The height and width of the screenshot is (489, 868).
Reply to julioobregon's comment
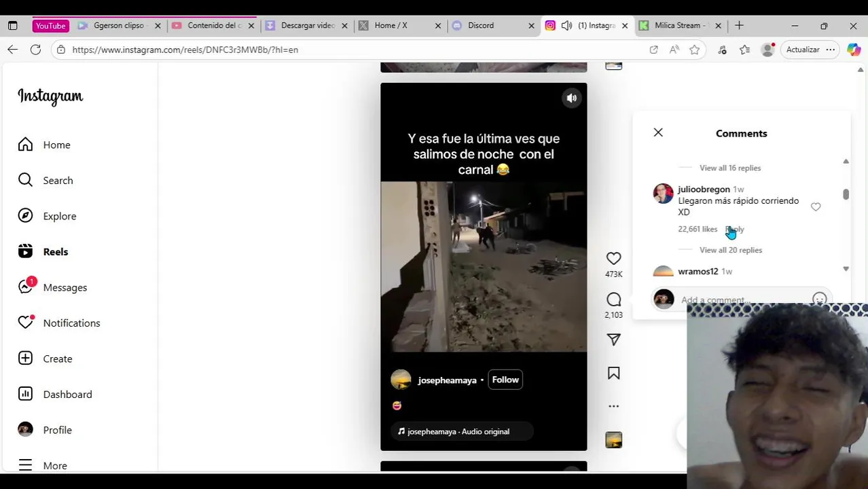pyautogui.click(x=735, y=229)
